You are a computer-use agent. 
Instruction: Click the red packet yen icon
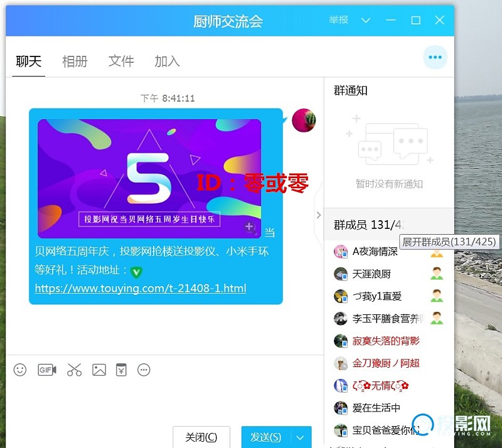(121, 370)
